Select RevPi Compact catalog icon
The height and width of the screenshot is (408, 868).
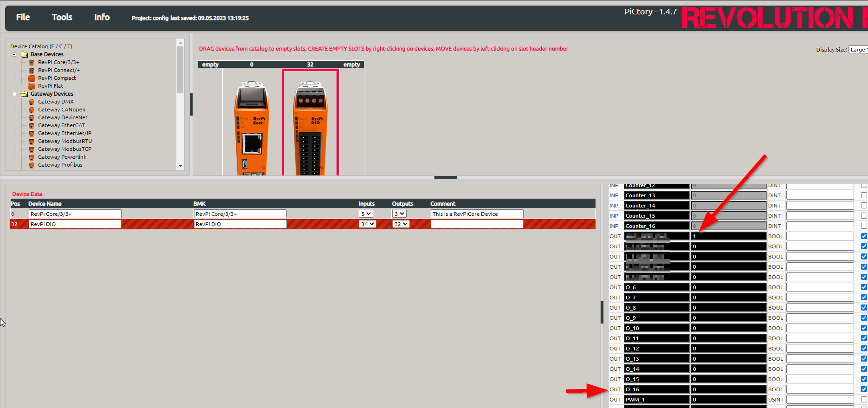coord(32,78)
